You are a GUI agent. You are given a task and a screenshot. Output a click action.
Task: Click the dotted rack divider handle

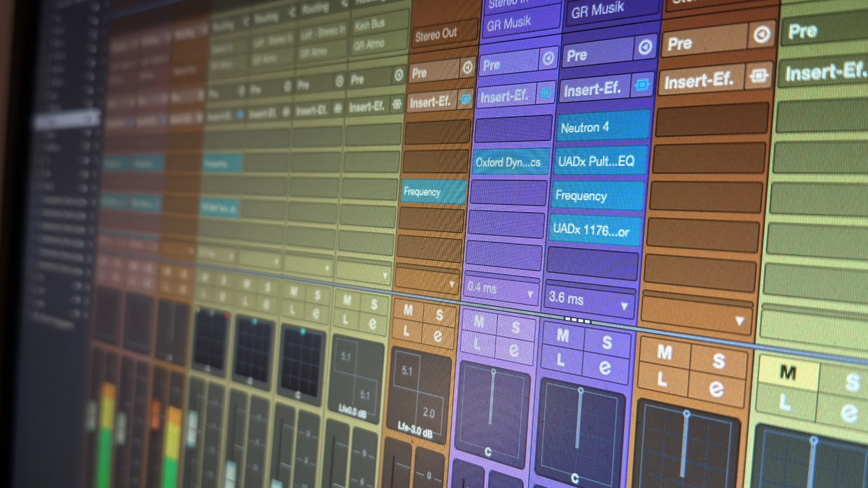(x=577, y=320)
